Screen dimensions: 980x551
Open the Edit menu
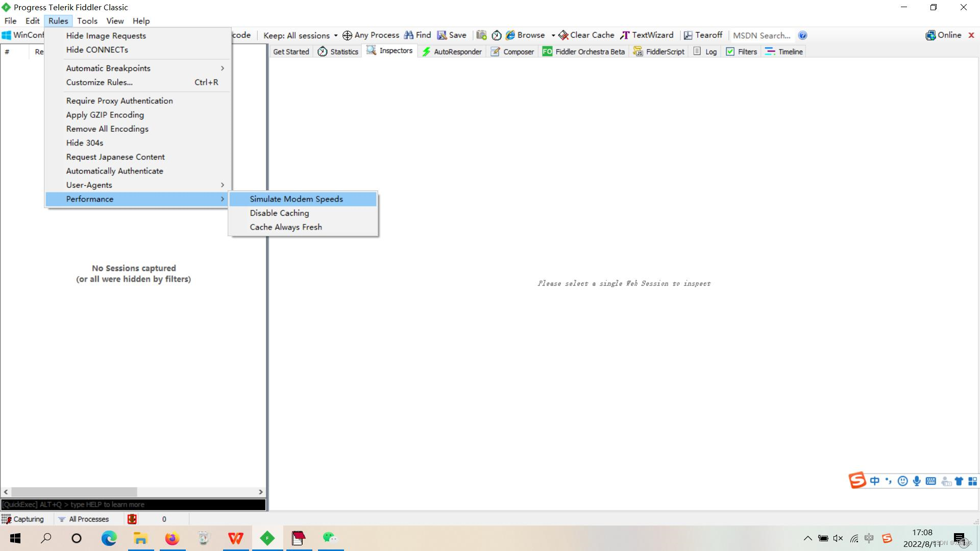point(33,21)
